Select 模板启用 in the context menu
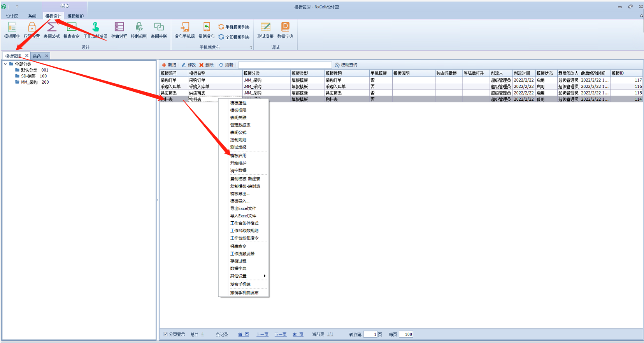Image resolution: width=644 pixels, height=343 pixels. (238, 156)
